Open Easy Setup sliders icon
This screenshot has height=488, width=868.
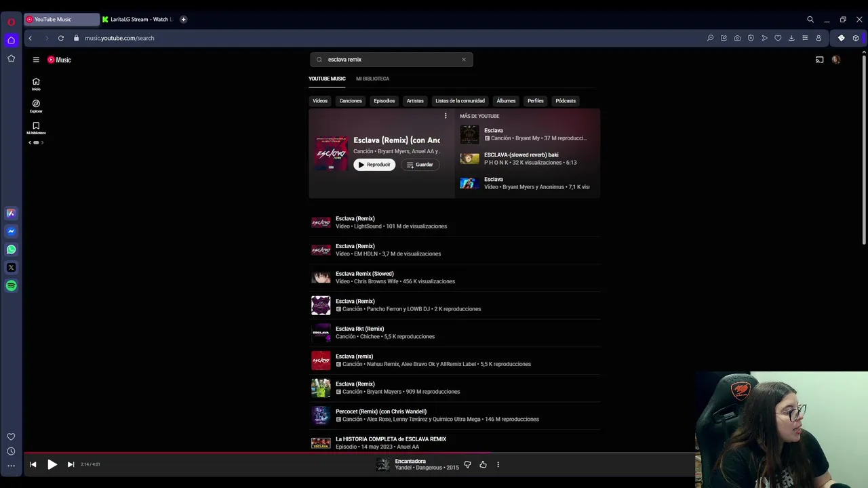(805, 38)
